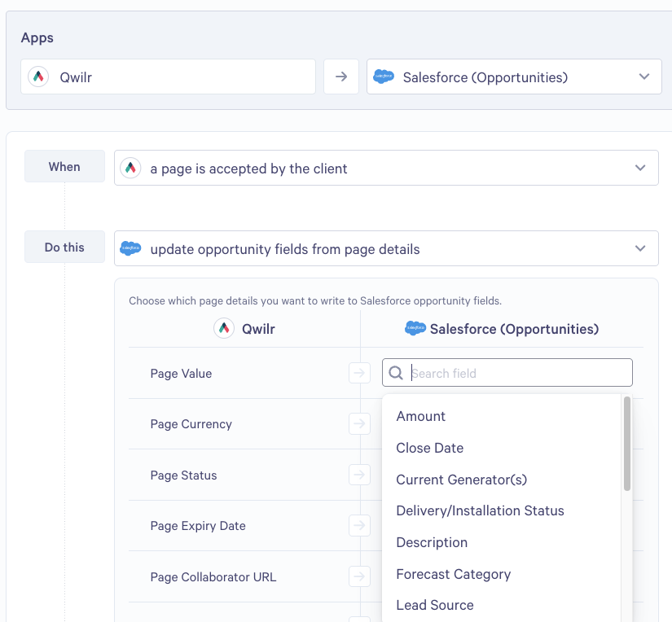The height and width of the screenshot is (622, 672).
Task: Click the Apps section heading
Action: click(37, 37)
